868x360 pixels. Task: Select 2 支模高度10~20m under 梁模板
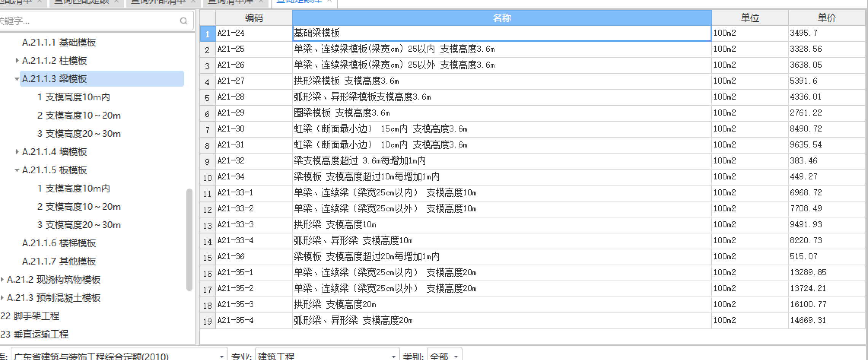79,115
